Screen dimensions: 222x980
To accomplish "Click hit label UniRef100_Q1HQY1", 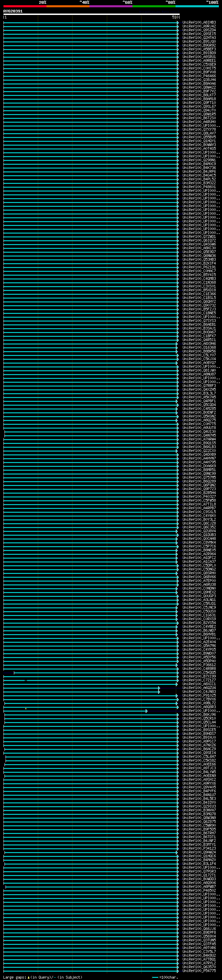I will 199,141.
